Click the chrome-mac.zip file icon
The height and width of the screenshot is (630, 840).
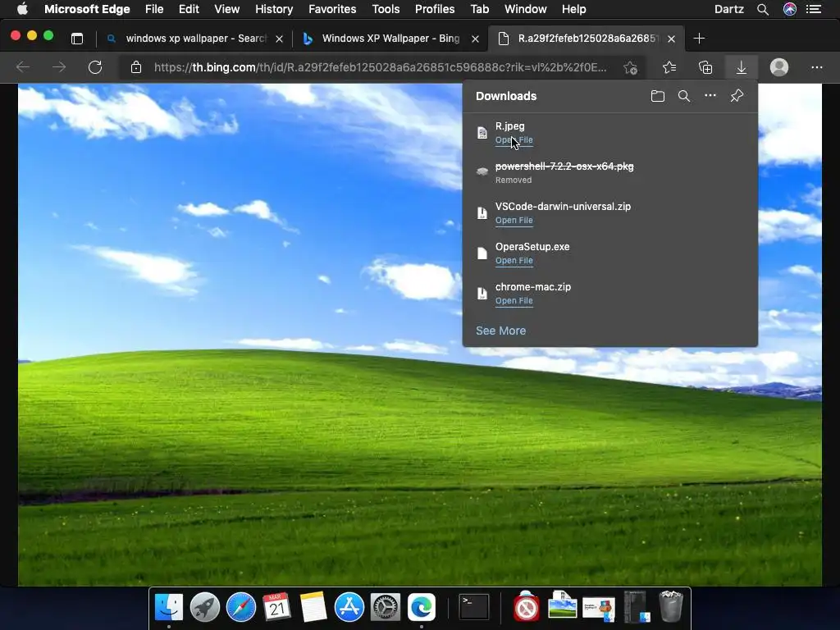pyautogui.click(x=482, y=293)
